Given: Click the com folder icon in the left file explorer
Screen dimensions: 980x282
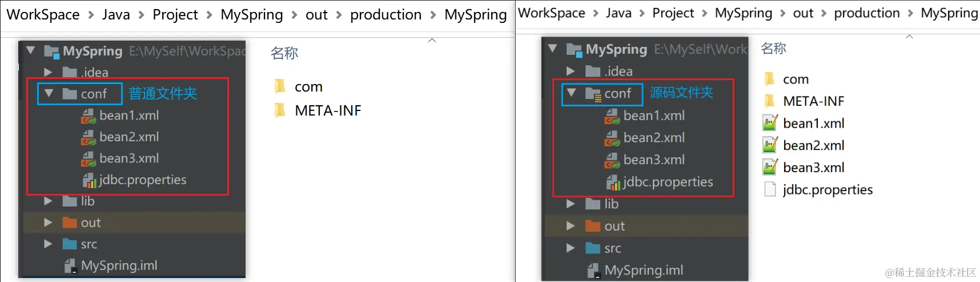Looking at the screenshot, I should 280,86.
